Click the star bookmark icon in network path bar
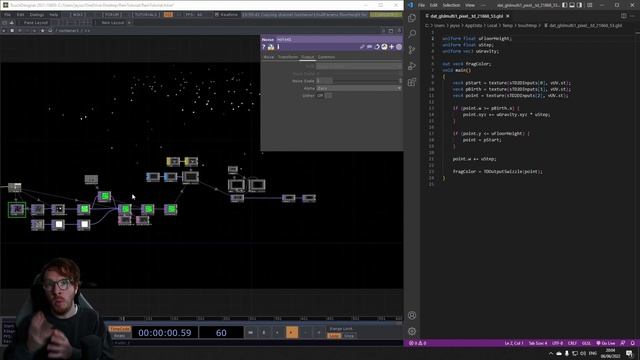640x360 pixels. (42, 31)
